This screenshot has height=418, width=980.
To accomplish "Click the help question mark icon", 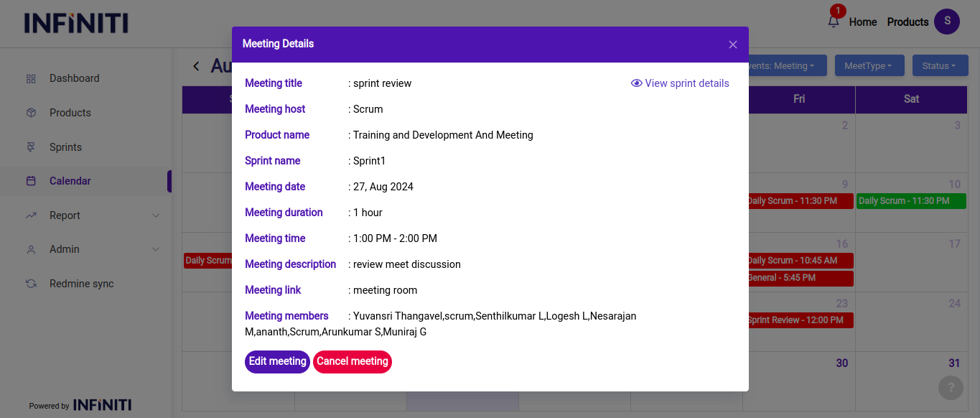I will [x=951, y=388].
